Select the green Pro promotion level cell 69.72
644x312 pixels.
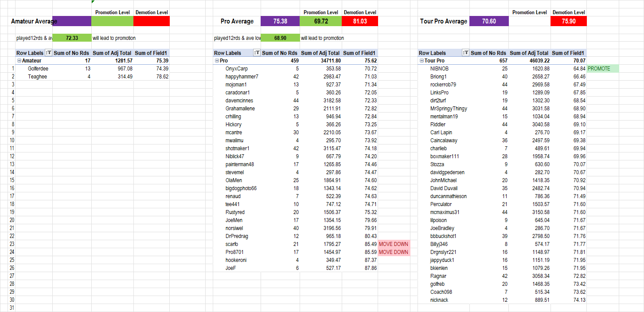[320, 21]
